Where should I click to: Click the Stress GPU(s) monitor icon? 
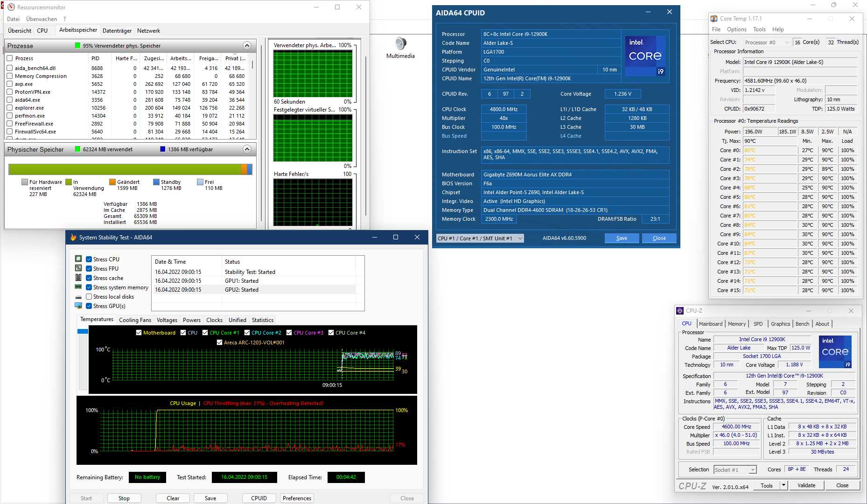click(x=78, y=306)
